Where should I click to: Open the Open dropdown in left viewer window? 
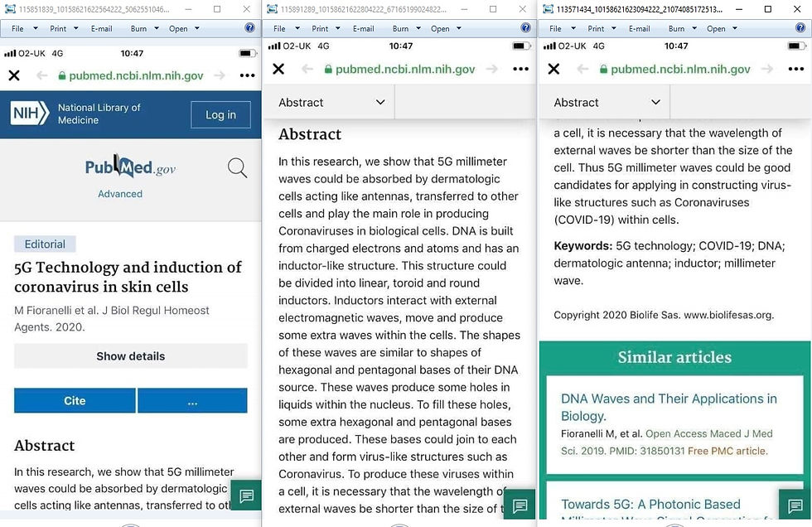tap(184, 28)
